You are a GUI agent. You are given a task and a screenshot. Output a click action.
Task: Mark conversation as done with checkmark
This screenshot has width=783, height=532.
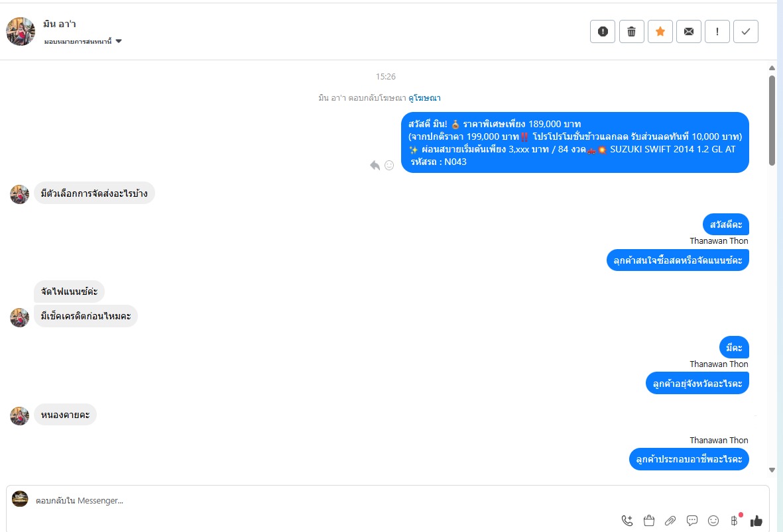[x=746, y=31]
